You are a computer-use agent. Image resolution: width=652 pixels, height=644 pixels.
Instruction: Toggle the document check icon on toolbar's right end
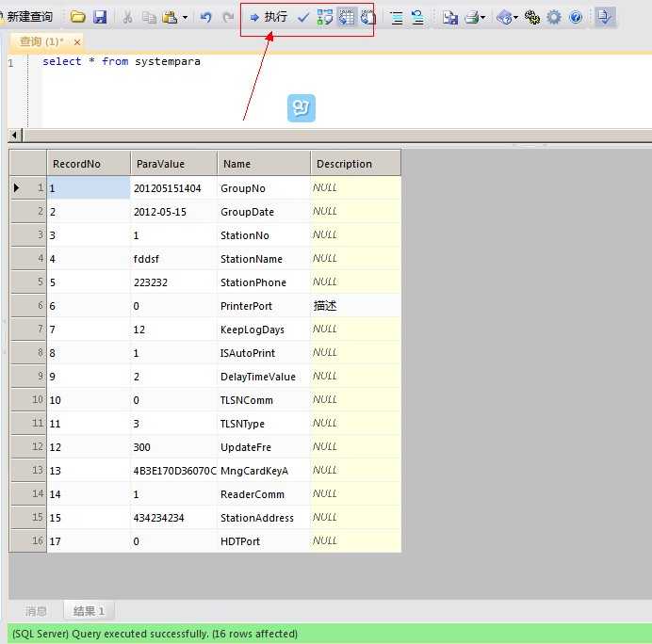click(604, 17)
